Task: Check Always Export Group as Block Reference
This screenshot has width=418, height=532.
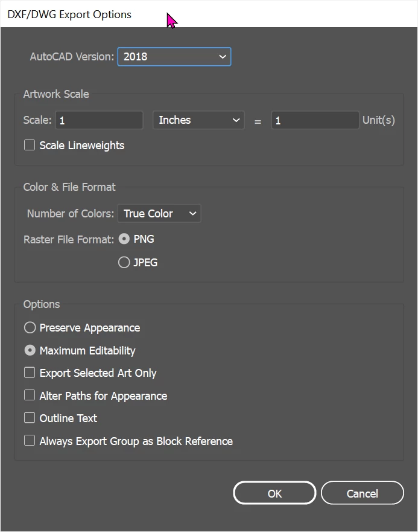Action: point(30,441)
